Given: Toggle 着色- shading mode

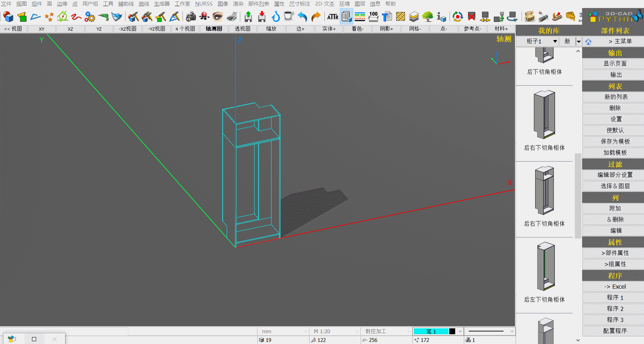Looking at the screenshot, I should (x=357, y=29).
